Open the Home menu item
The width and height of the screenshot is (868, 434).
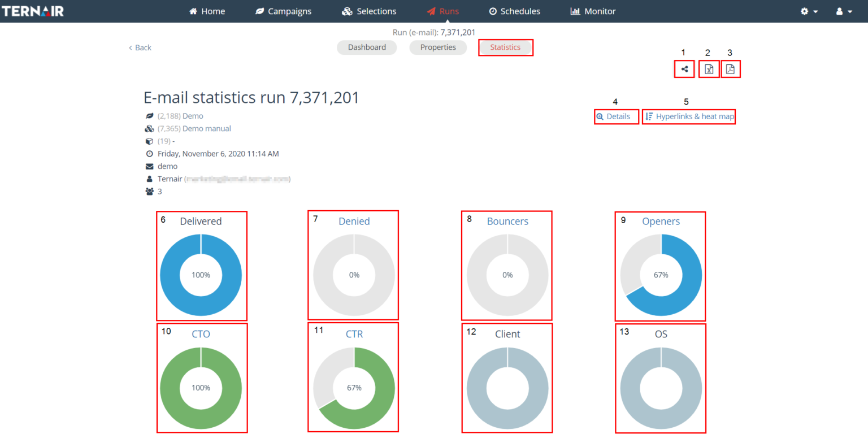tap(207, 11)
